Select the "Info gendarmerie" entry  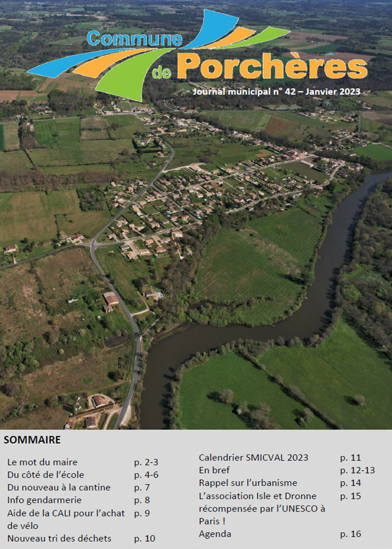(45, 500)
